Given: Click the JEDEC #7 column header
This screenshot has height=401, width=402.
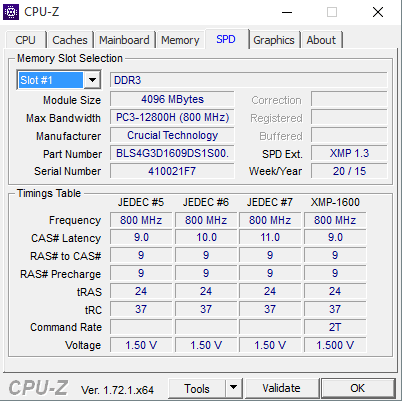Looking at the screenshot, I should pyautogui.click(x=270, y=202).
